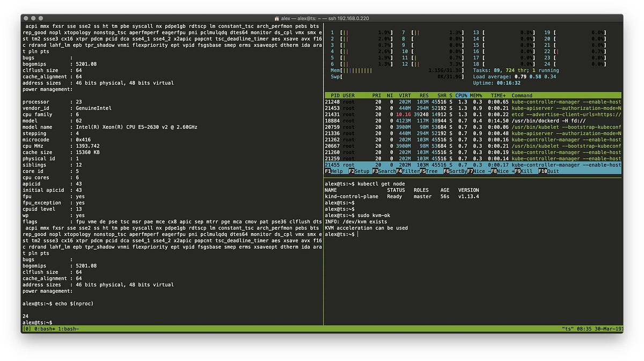
Task: Click the highlighted process row PID 21455
Action: (x=473, y=165)
